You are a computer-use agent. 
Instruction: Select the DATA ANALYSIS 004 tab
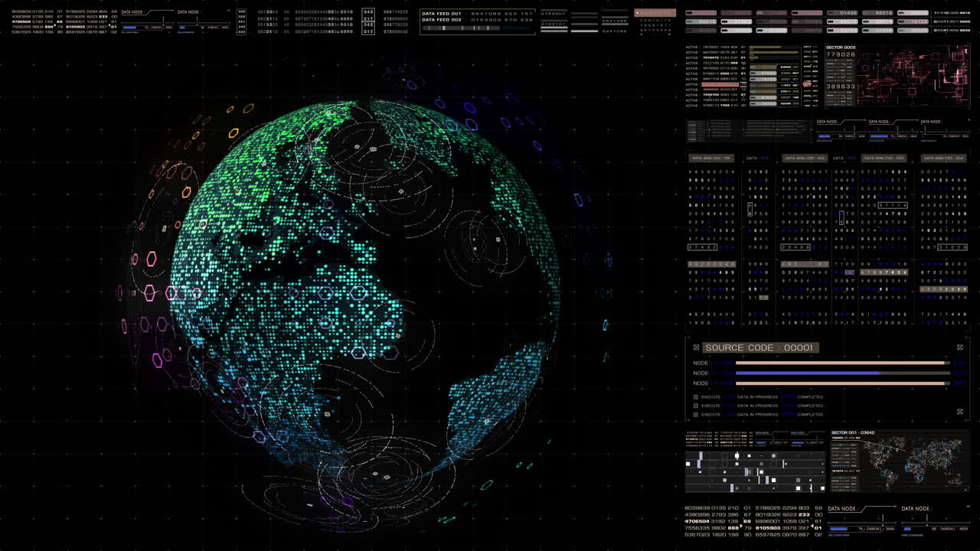point(943,158)
